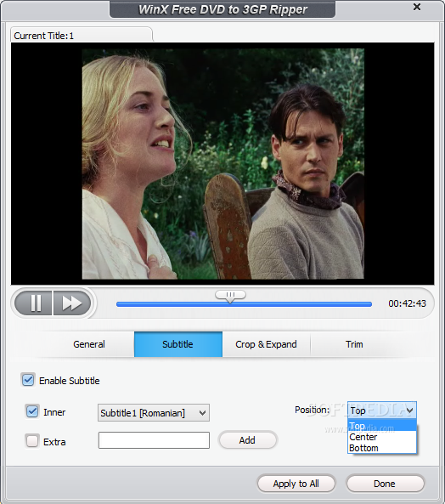
Task: Click the Add subtitle button
Action: 247,440
